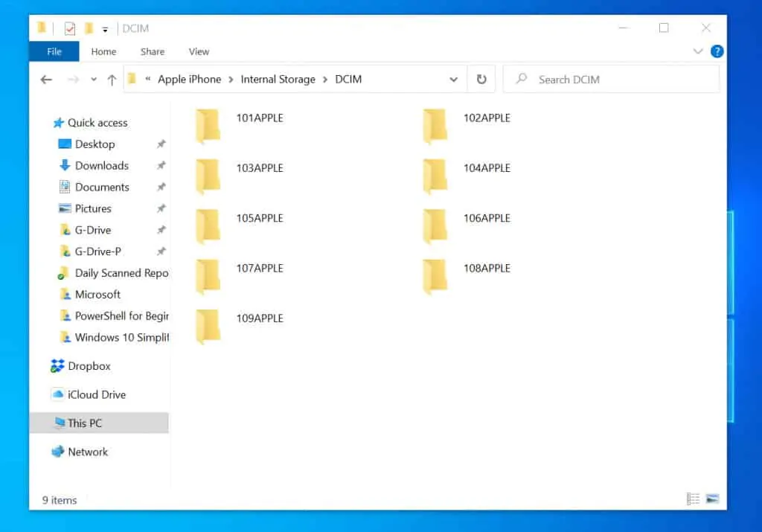
Task: Refresh the DCIM folder view
Action: [x=481, y=79]
